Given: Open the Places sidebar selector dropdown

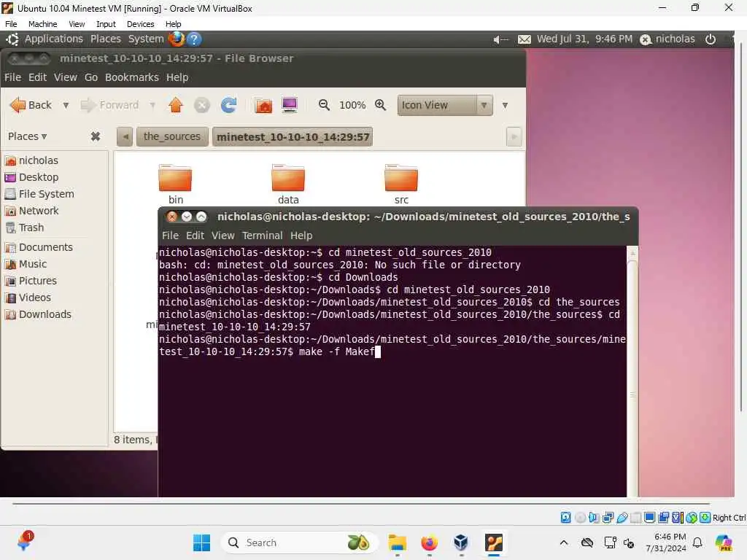Looking at the screenshot, I should click(x=27, y=136).
